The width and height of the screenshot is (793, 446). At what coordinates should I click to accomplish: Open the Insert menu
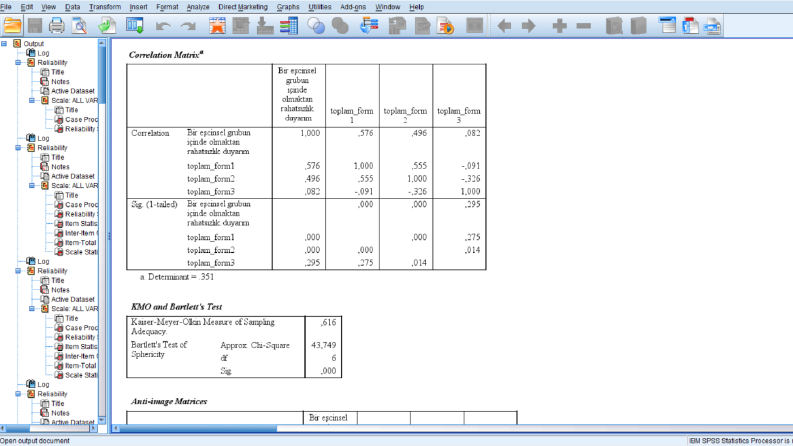(139, 7)
